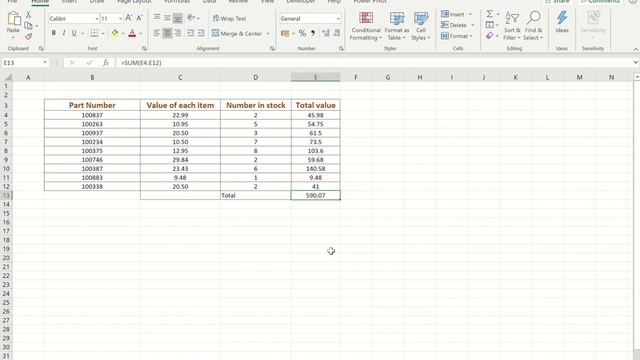Click the formula bar containing =SUM(E4:E12)
Viewport: 640px width, 360px height.
[373, 63]
